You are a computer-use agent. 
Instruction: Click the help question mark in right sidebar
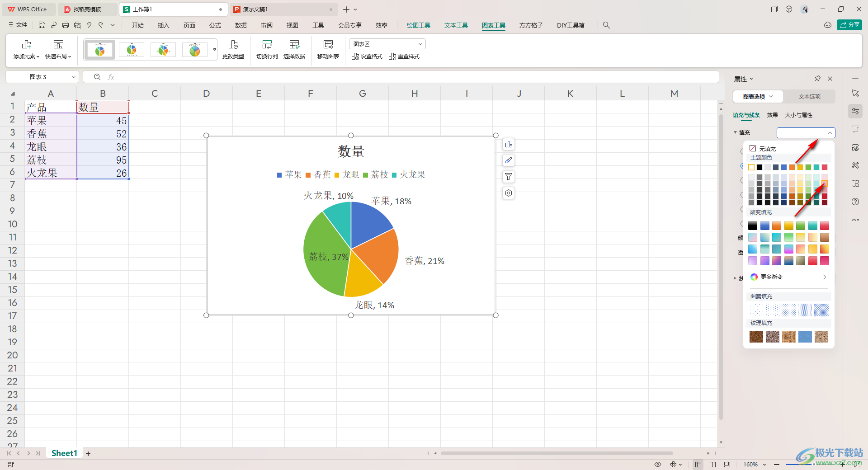pyautogui.click(x=855, y=202)
